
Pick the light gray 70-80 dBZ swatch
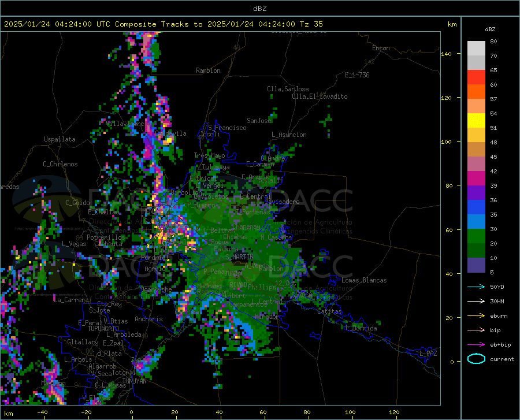(476, 49)
